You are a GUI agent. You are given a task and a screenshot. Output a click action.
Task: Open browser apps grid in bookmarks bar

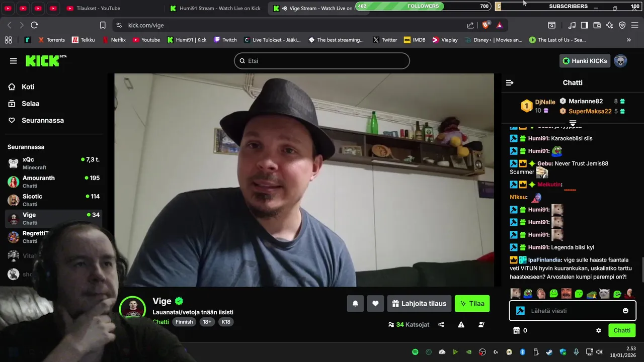[x=8, y=40]
